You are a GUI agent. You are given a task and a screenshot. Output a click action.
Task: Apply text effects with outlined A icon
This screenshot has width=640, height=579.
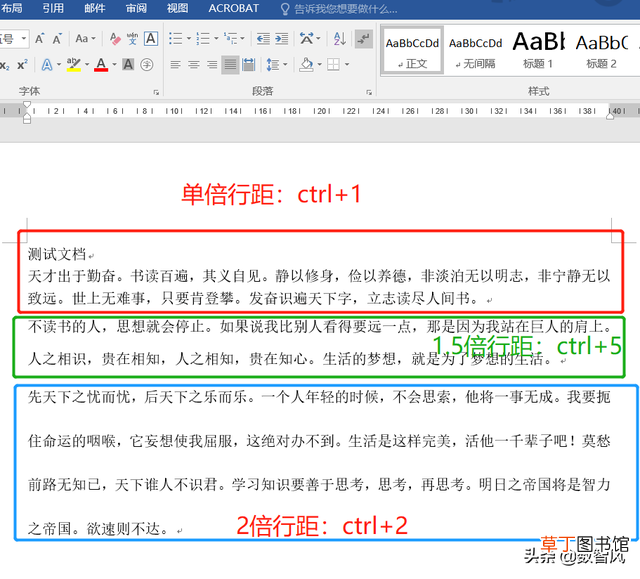[47, 65]
